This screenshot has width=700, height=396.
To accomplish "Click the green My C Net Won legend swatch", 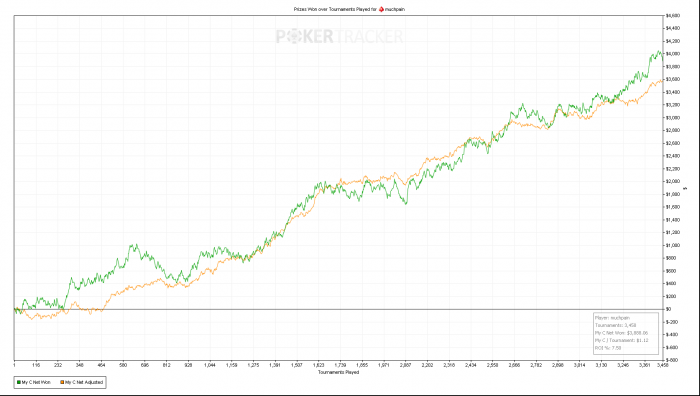I will tap(19, 382).
